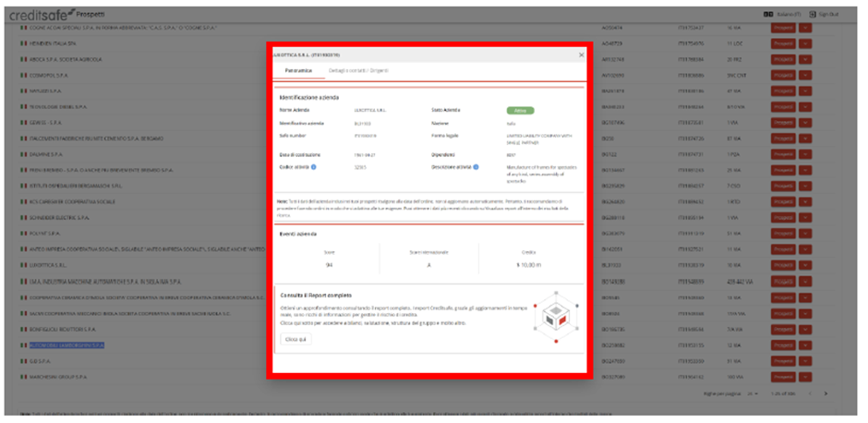This screenshot has height=423, width=868.
Task: Click the Identificazione azienda heading
Action: tap(309, 98)
